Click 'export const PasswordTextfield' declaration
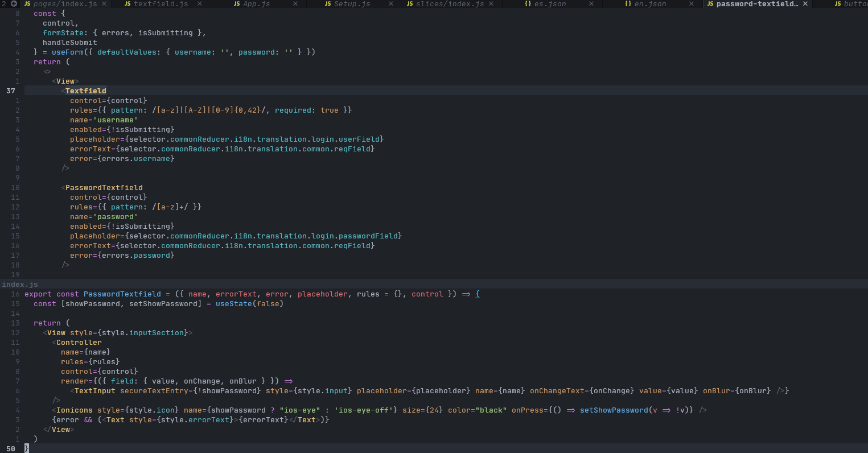This screenshot has width=868, height=453. [93, 294]
